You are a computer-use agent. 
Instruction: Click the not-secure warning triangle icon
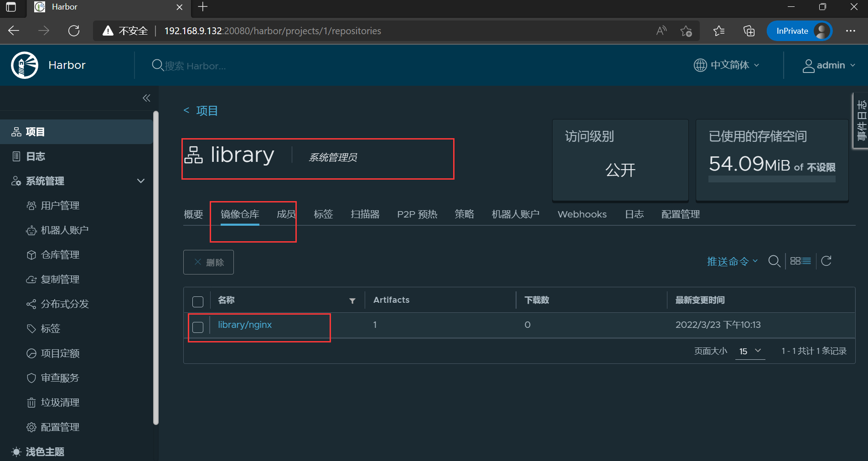[108, 31]
